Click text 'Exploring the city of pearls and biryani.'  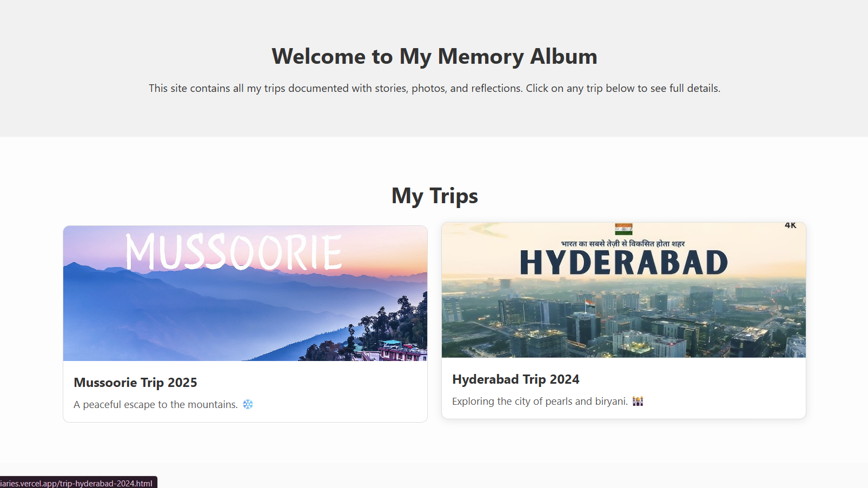(540, 402)
